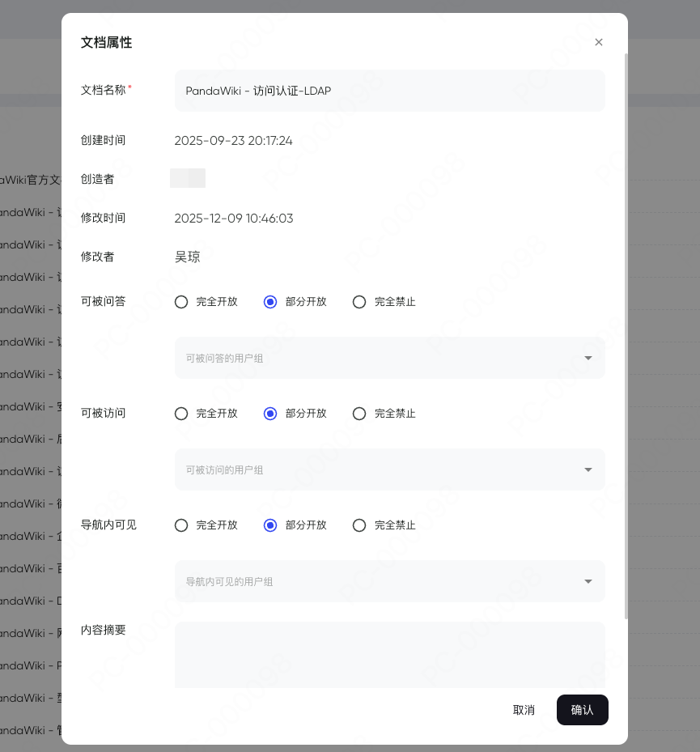Open the 导航内可见的用户组 dropdown
700x752 pixels.
click(389, 581)
